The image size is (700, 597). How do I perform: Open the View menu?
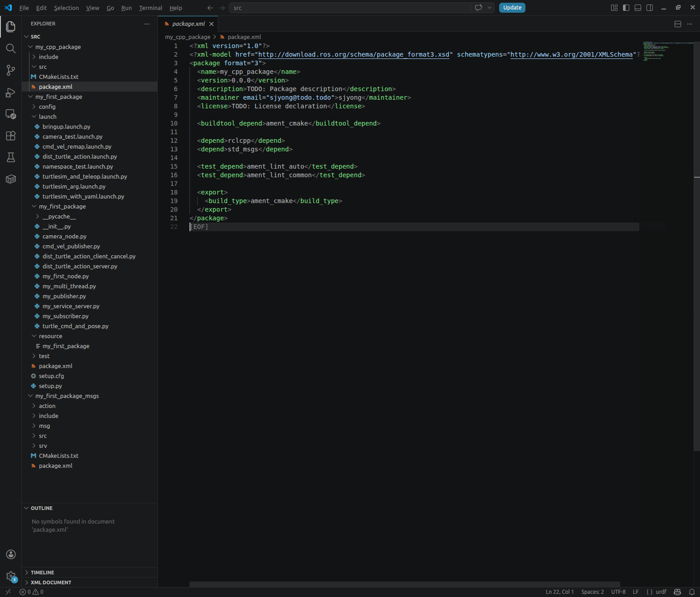pos(92,8)
